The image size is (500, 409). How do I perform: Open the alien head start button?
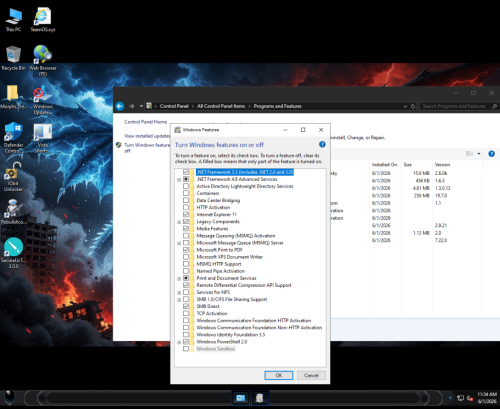10,398
